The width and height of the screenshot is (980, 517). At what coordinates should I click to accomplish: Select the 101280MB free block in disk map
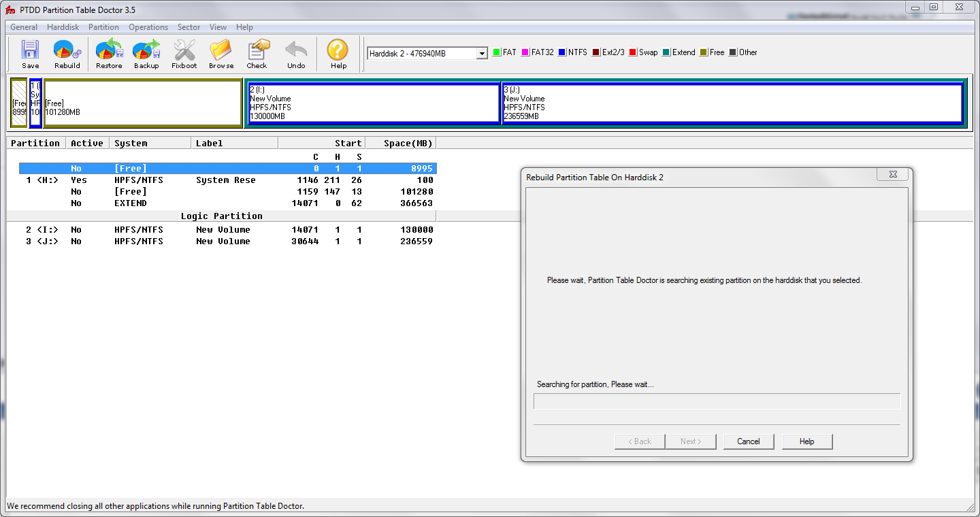pos(143,103)
